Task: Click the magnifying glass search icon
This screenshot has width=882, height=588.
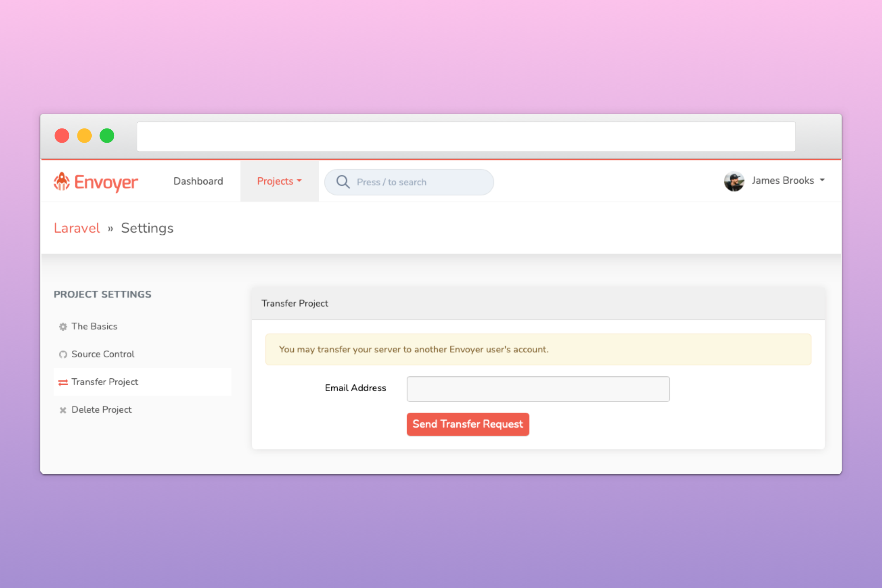Action: [x=343, y=182]
